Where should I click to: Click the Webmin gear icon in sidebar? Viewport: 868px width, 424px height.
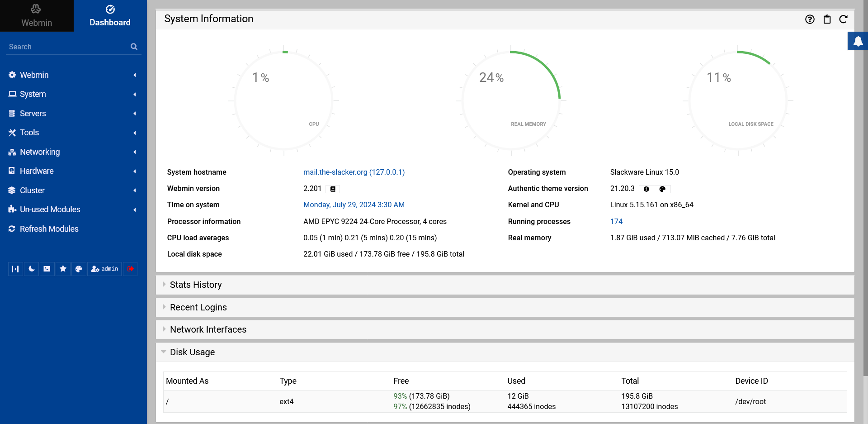click(12, 75)
